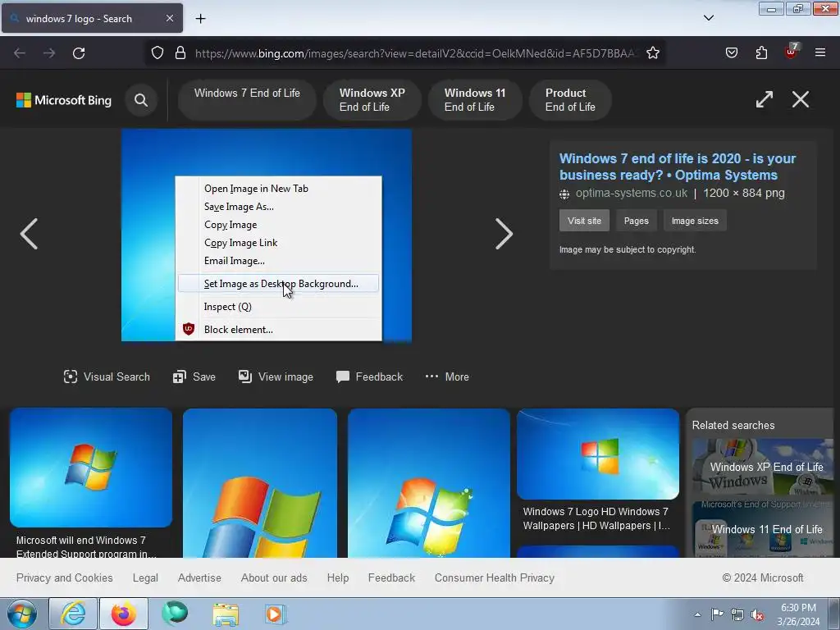Open the Firefox hamburger menu

tap(820, 52)
